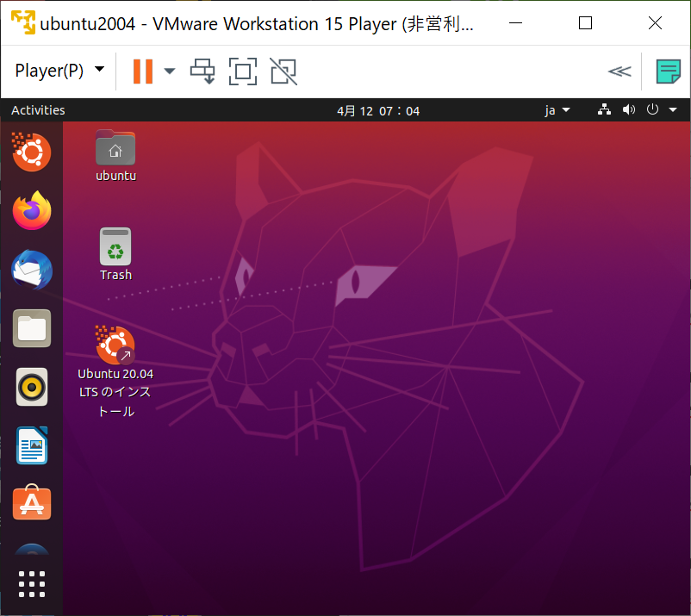Collapse the toolbar with the double chevron
The height and width of the screenshot is (616, 691).
pyautogui.click(x=619, y=72)
